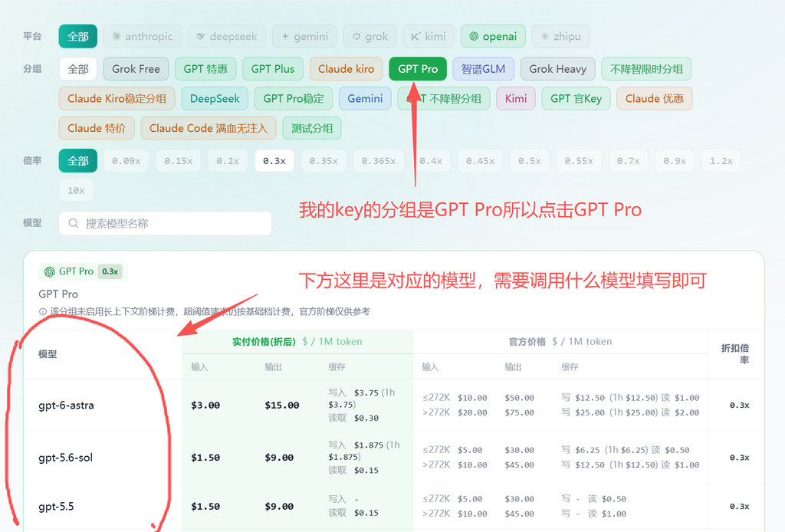This screenshot has width=785, height=532.
Task: Filter by 1.2x rate
Action: pos(721,161)
